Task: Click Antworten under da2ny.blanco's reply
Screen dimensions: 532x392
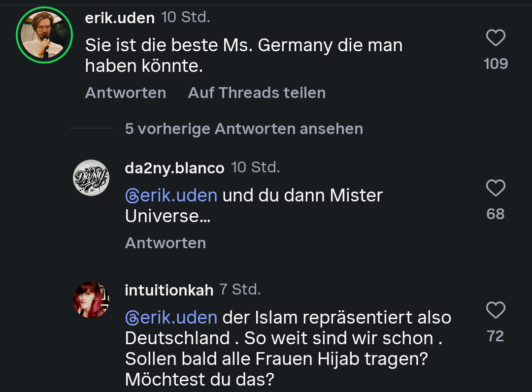Action: click(x=166, y=243)
